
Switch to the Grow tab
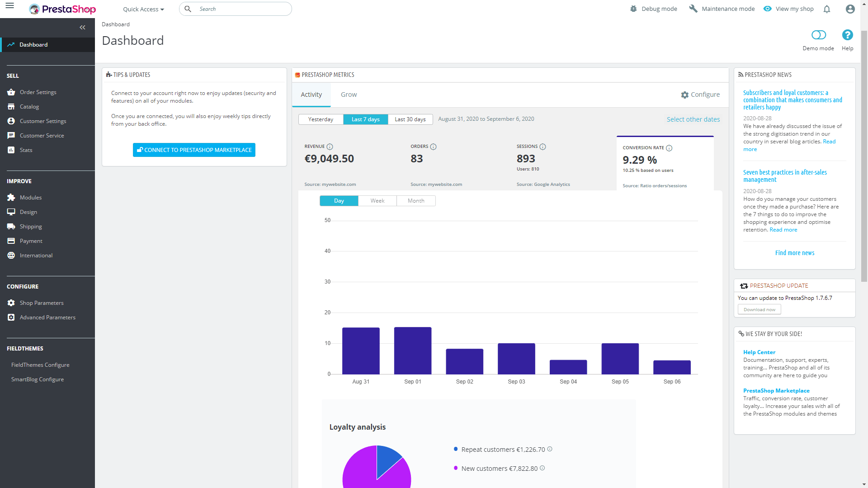click(x=349, y=95)
